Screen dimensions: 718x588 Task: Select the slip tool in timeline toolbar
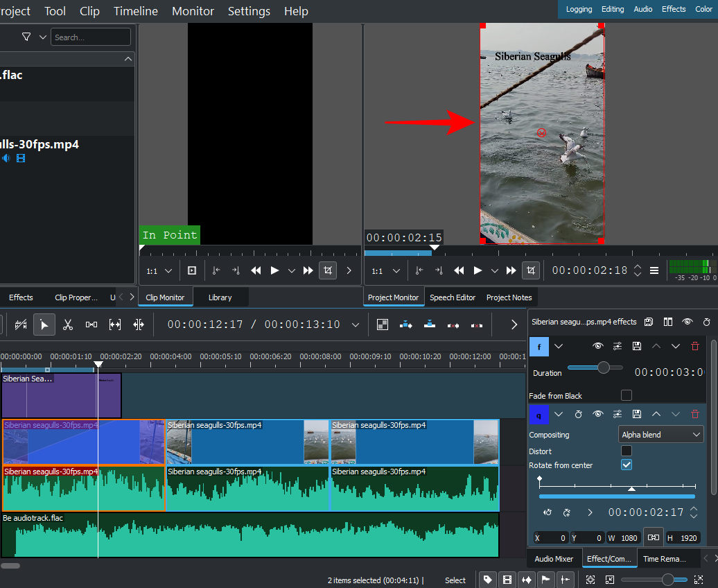(x=115, y=324)
